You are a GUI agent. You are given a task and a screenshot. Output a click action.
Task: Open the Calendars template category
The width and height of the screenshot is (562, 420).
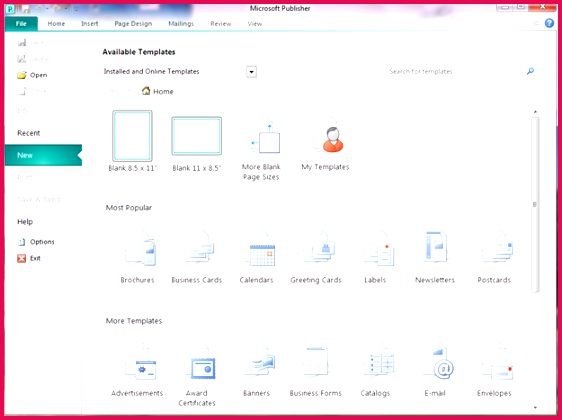point(257,257)
